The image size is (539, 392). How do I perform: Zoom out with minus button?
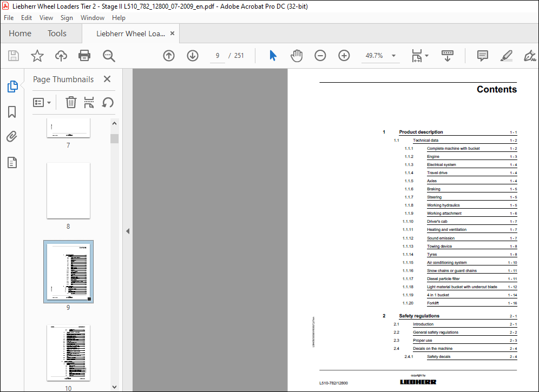pos(320,56)
